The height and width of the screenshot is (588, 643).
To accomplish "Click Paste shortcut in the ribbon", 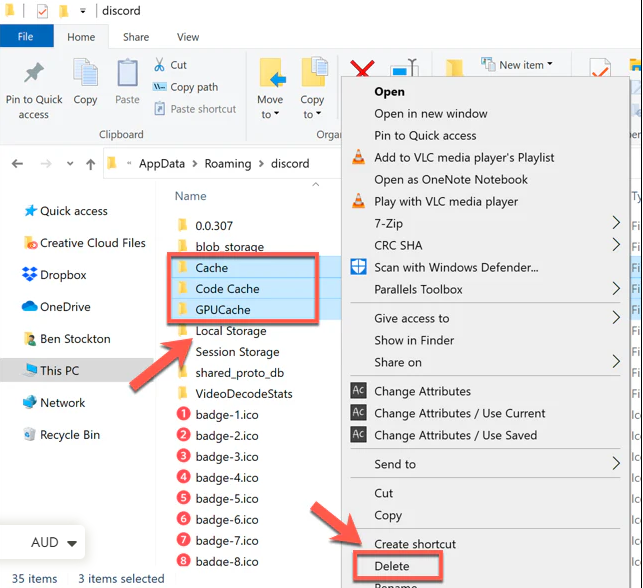I will 195,109.
